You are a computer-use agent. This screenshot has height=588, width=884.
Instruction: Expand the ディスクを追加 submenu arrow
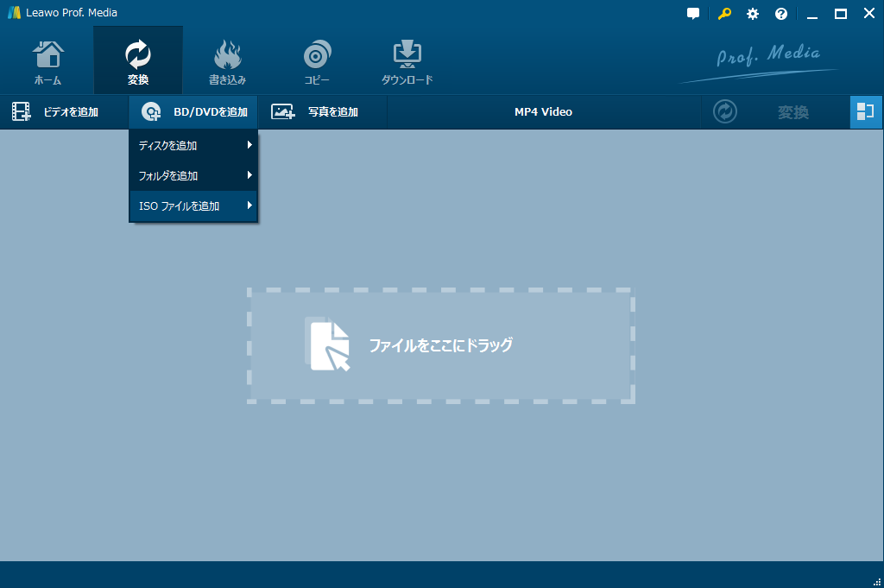251,145
